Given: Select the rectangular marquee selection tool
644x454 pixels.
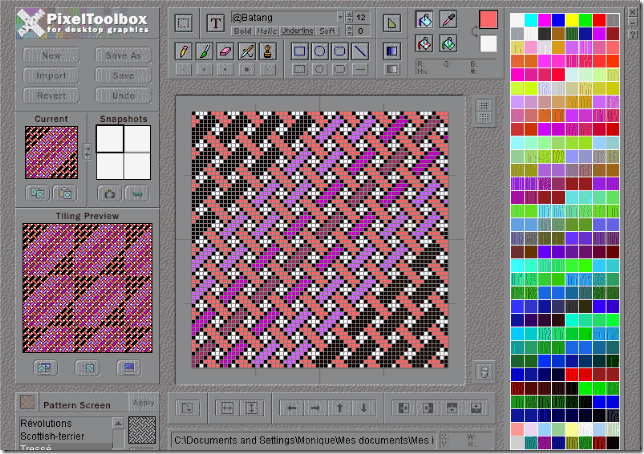Looking at the screenshot, I should (183, 23).
